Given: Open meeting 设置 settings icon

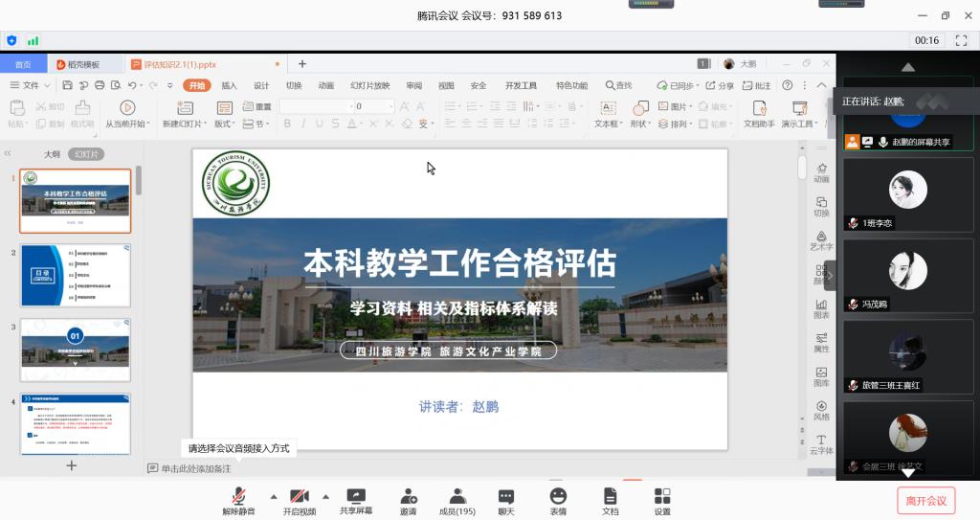Looking at the screenshot, I should (x=662, y=502).
